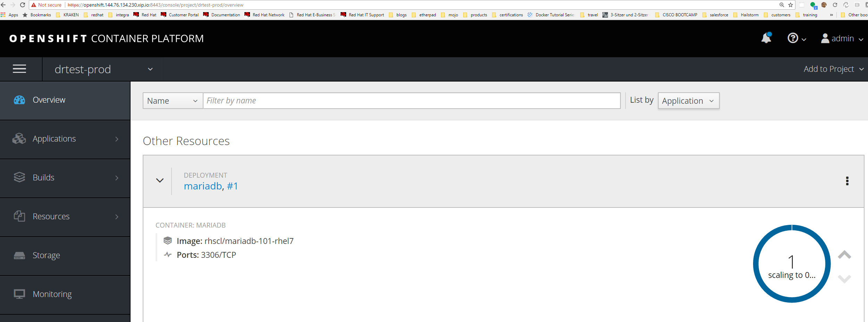Click the browser reload button

[x=23, y=5]
